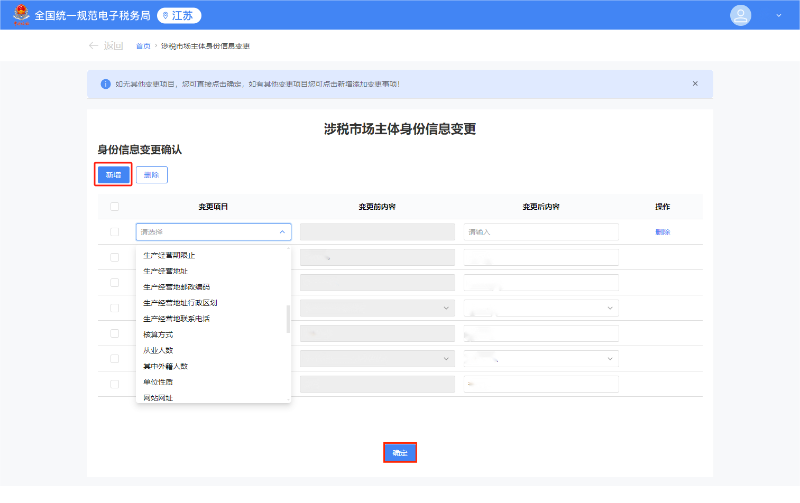The image size is (800, 503).
Task: Open the lower greyed 变更前内容 select
Action: point(377,359)
